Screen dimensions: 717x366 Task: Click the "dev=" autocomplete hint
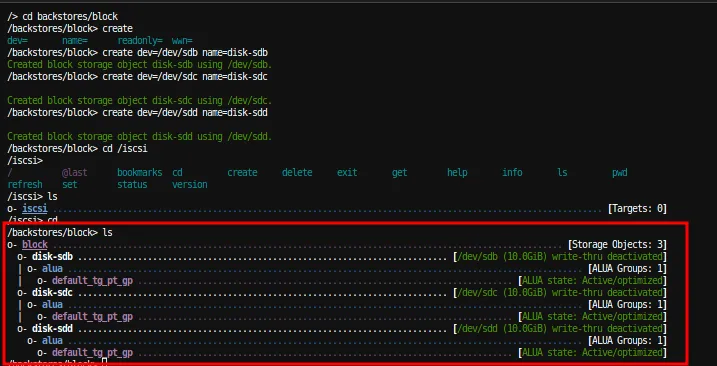coord(17,41)
